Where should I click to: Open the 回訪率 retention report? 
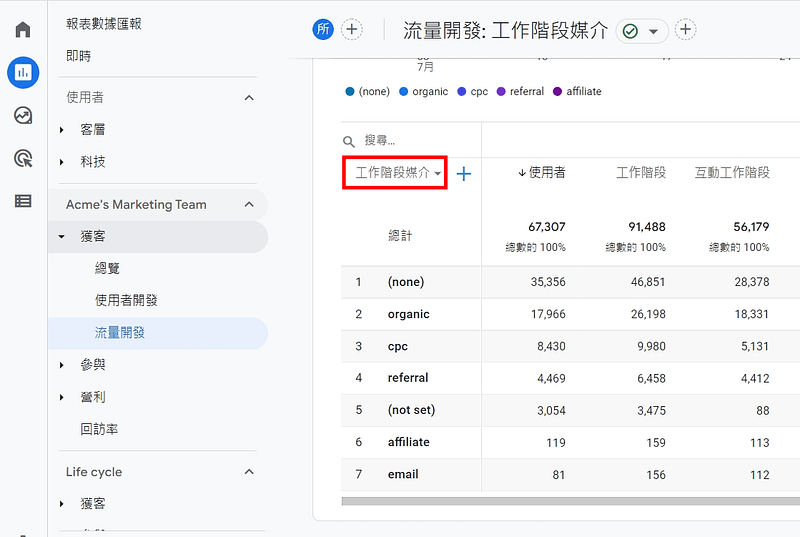99,429
